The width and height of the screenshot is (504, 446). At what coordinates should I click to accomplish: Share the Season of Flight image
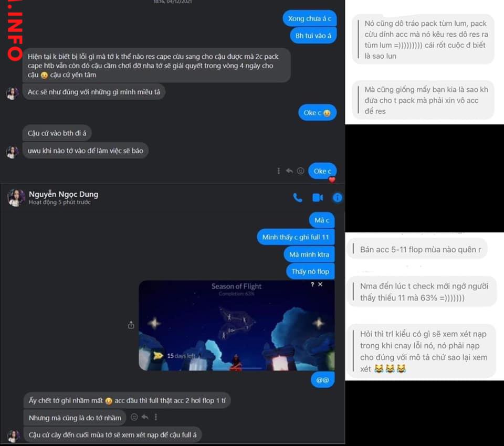(131, 325)
